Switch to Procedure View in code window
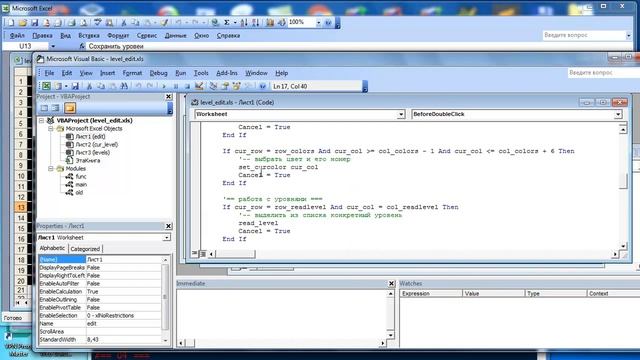The width and height of the screenshot is (640, 360). coord(195,253)
